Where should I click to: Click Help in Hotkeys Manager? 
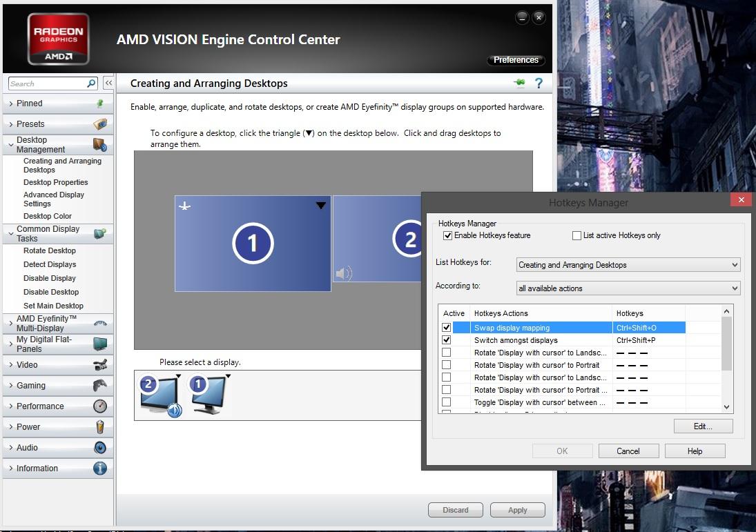(x=695, y=451)
